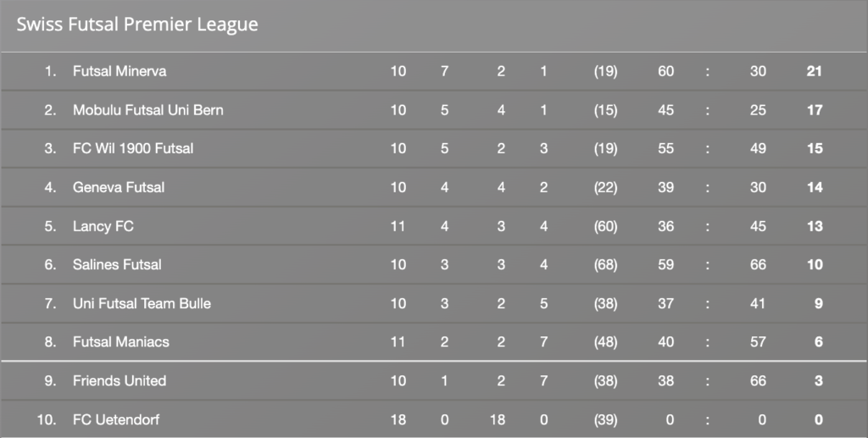
Task: Select the Lancy FC team entry
Action: [103, 226]
